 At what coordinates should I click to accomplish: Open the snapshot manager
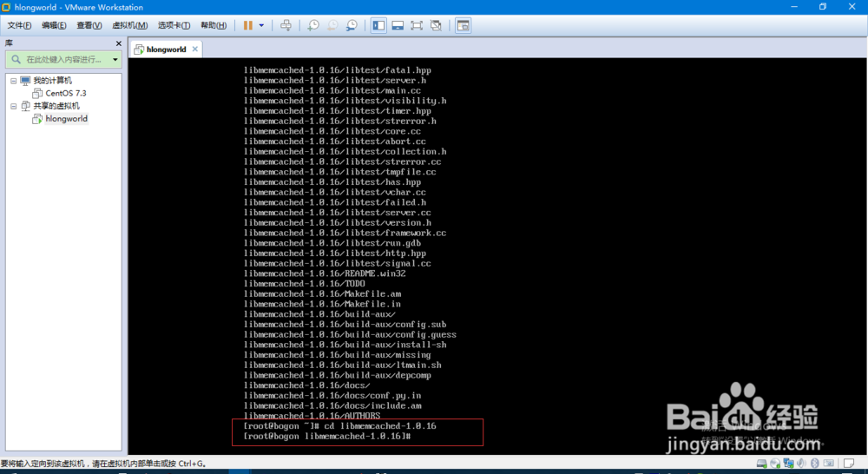click(352, 25)
